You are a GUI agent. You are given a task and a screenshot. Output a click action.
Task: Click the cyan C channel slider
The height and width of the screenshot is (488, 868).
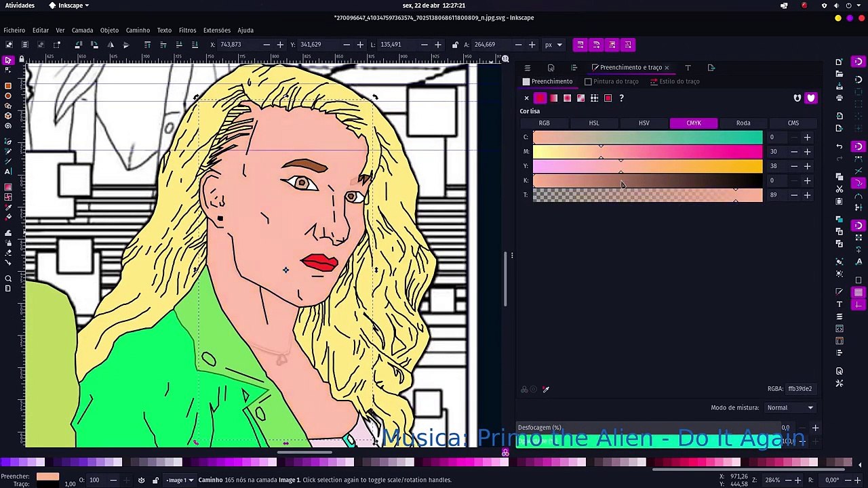pos(648,138)
